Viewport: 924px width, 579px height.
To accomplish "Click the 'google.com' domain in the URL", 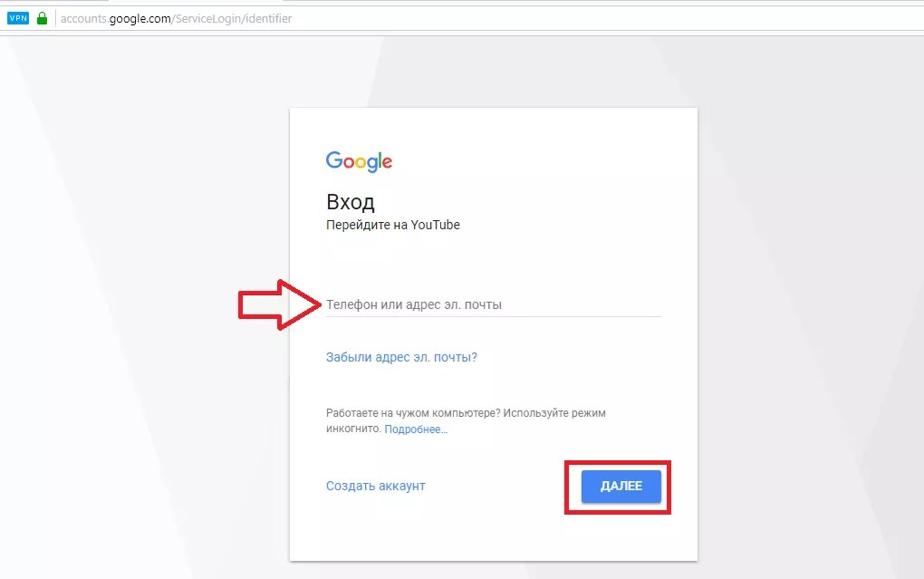I will point(140,19).
